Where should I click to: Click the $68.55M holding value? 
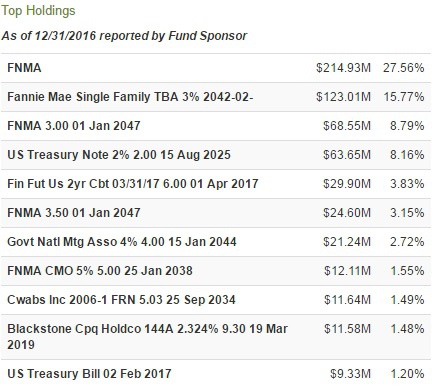[x=347, y=126]
